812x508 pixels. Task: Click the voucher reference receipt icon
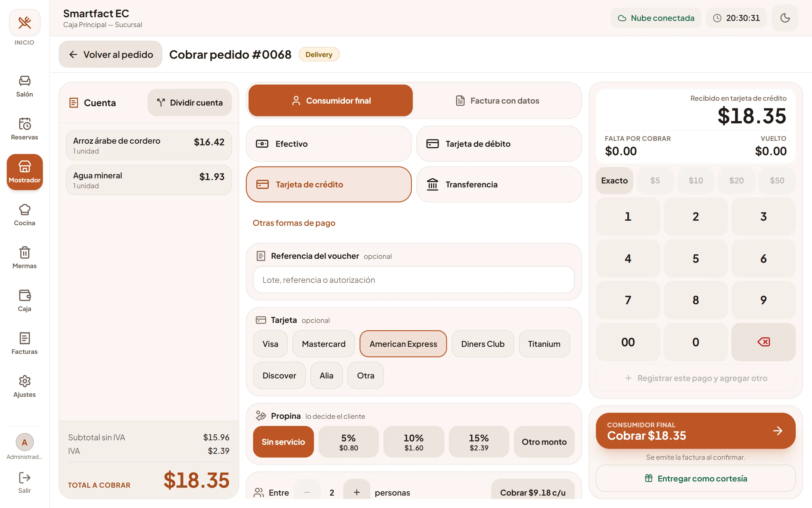(261, 256)
